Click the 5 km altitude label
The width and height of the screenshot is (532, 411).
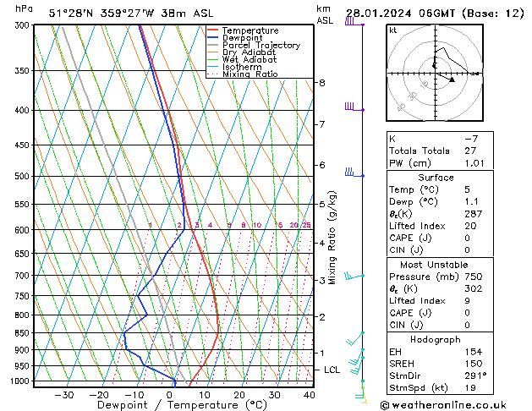(322, 205)
